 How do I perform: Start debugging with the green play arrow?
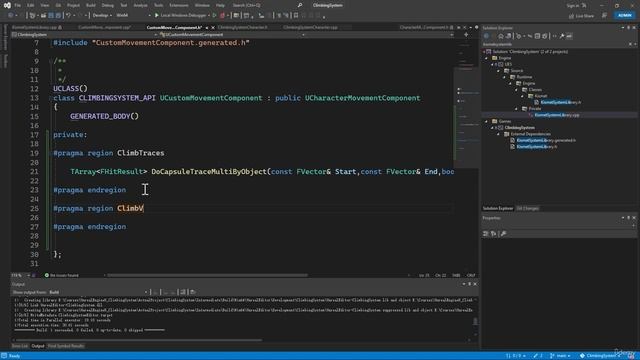(x=156, y=15)
